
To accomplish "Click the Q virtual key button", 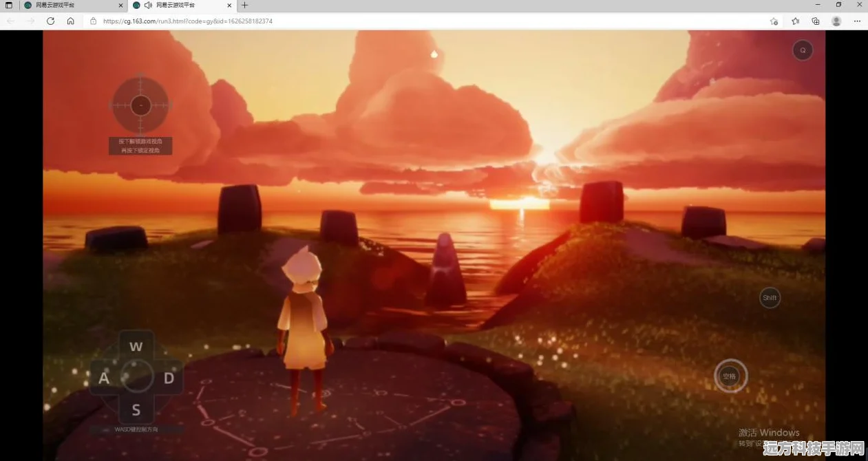I will point(803,50).
